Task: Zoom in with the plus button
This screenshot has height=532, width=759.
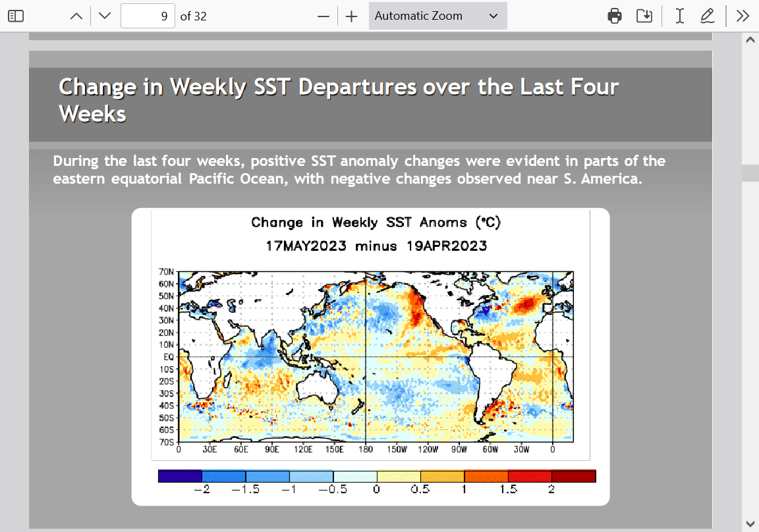Action: pyautogui.click(x=351, y=16)
